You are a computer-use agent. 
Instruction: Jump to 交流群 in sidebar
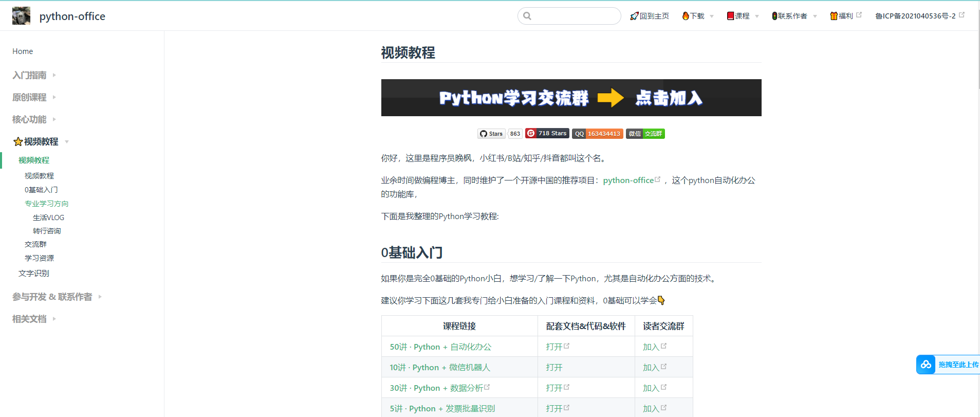pos(35,244)
